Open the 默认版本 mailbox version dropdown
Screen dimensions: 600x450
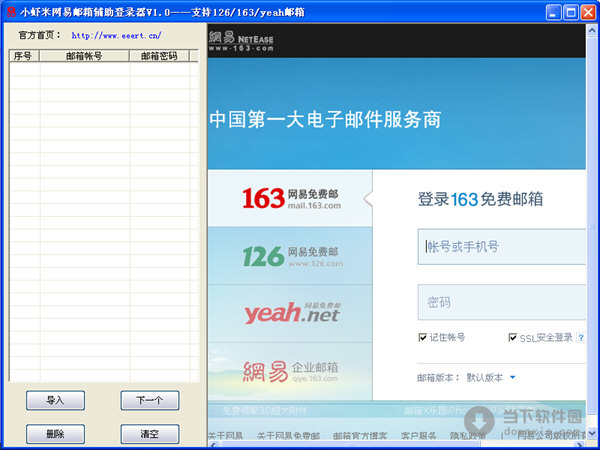pyautogui.click(x=491, y=378)
